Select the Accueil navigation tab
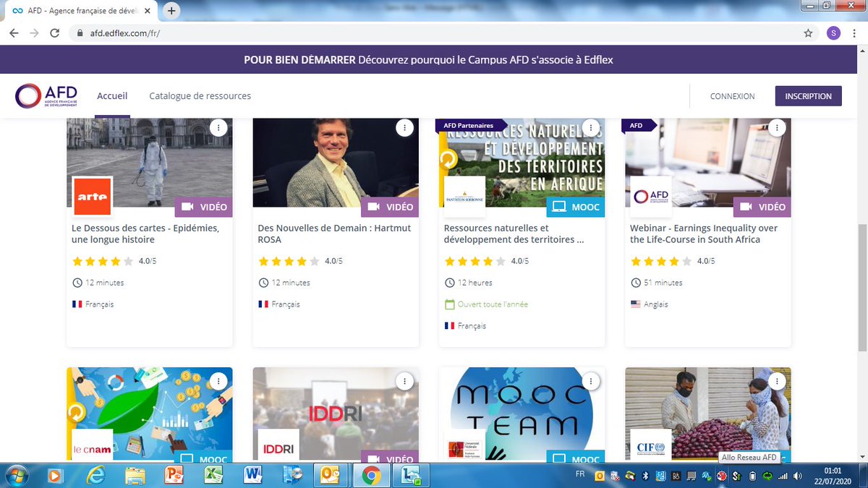The height and width of the screenshot is (488, 868). click(x=112, y=95)
